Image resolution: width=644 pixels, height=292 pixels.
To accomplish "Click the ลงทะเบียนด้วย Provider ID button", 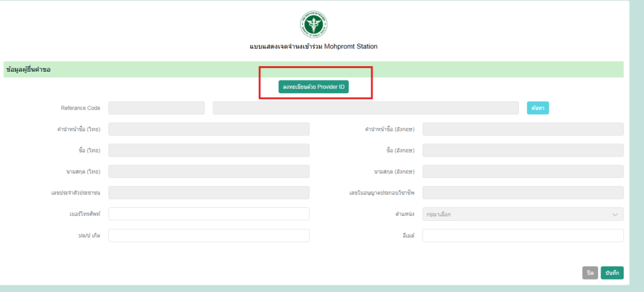I will 314,87.
